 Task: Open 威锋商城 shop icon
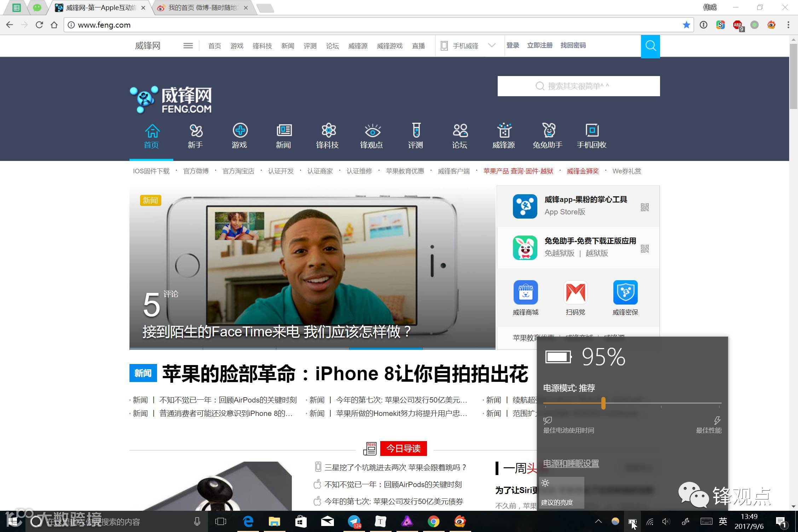(525, 293)
